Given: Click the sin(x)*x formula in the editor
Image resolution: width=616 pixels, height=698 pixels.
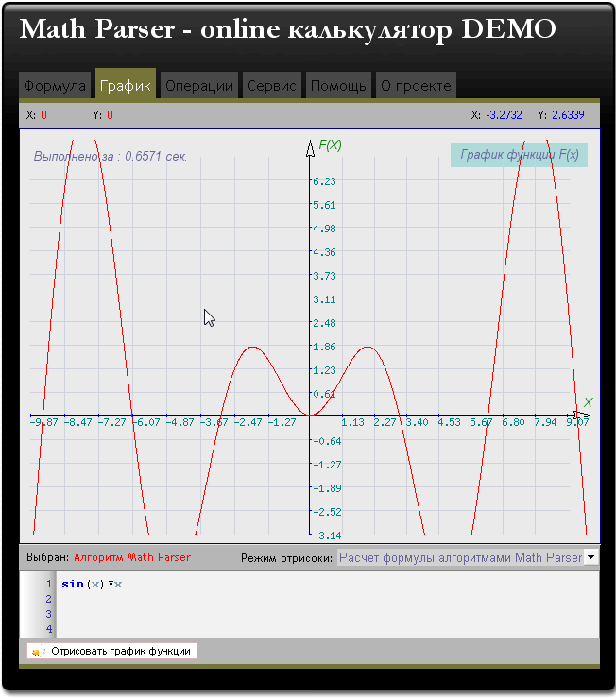Looking at the screenshot, I should click(x=92, y=584).
